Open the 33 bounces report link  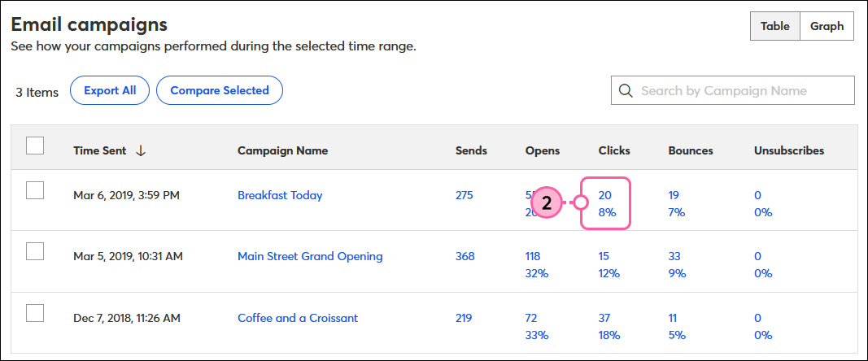[x=674, y=256]
